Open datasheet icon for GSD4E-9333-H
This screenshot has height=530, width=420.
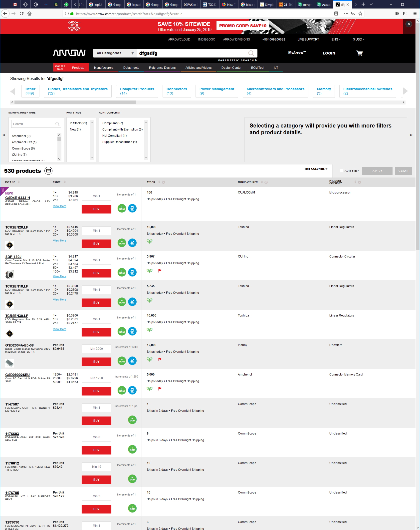[132, 208]
